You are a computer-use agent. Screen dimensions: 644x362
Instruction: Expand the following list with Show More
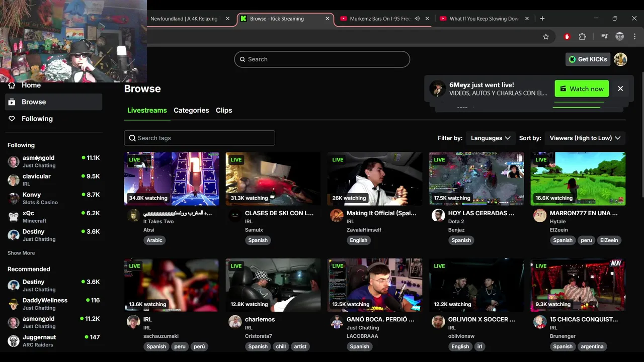(x=21, y=253)
